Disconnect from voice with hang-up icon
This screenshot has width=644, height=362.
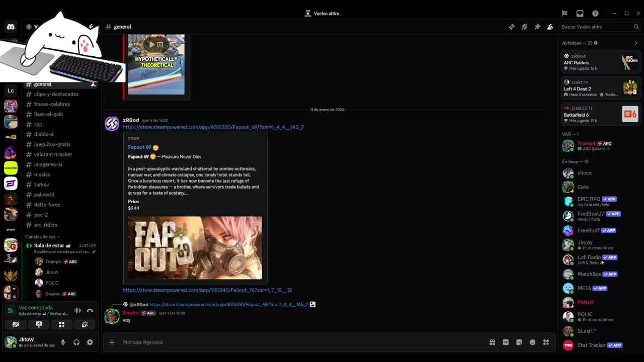point(90,311)
